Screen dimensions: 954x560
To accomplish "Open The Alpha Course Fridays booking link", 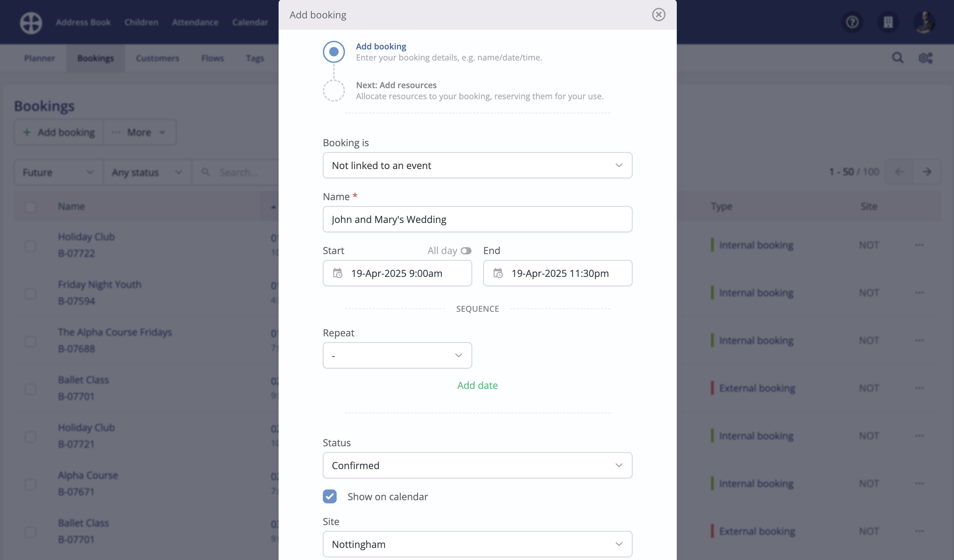I will click(115, 332).
